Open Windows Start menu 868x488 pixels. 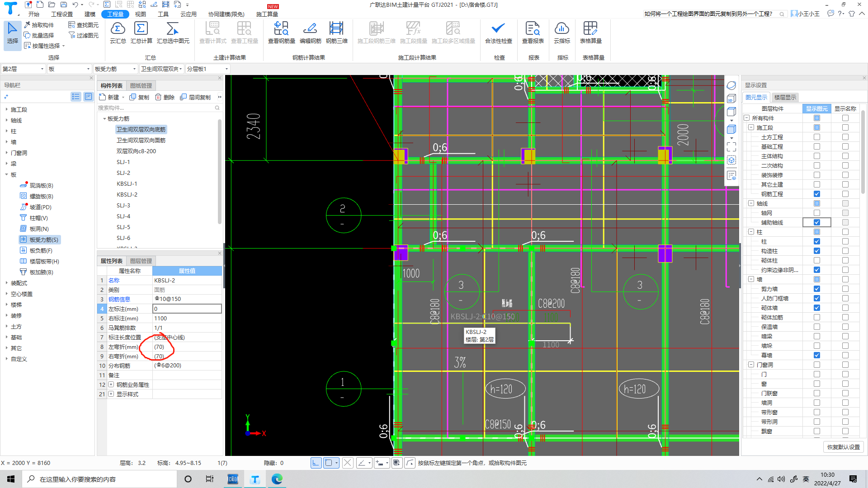coord(11,479)
